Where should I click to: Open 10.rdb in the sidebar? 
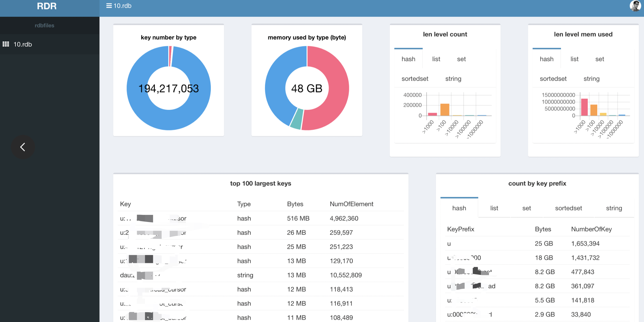23,44
